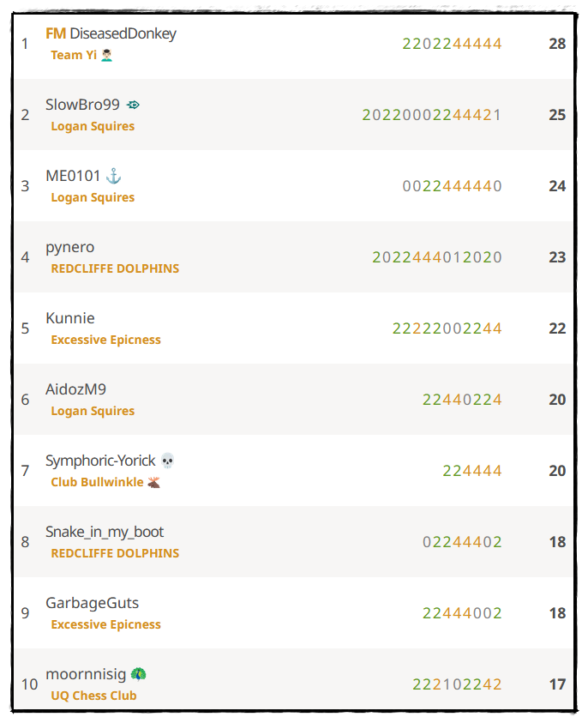Image resolution: width=588 pixels, height=723 pixels.
Task: Click the anchor icon next to ME0101
Action: coord(113,176)
